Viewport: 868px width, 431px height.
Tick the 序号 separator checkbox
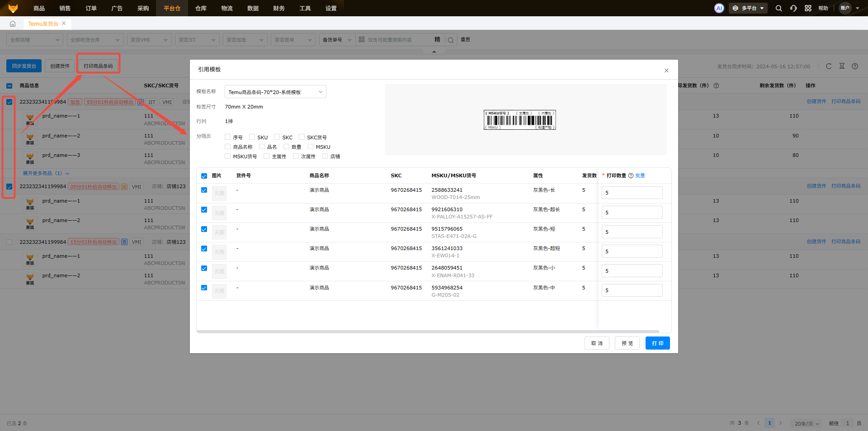click(x=228, y=137)
